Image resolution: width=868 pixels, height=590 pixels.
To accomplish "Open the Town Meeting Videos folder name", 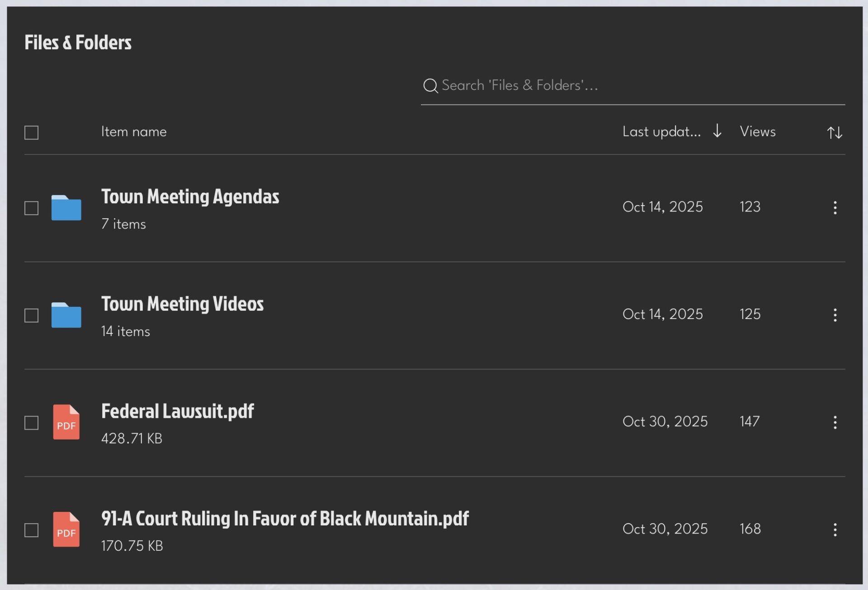I will pyautogui.click(x=182, y=304).
